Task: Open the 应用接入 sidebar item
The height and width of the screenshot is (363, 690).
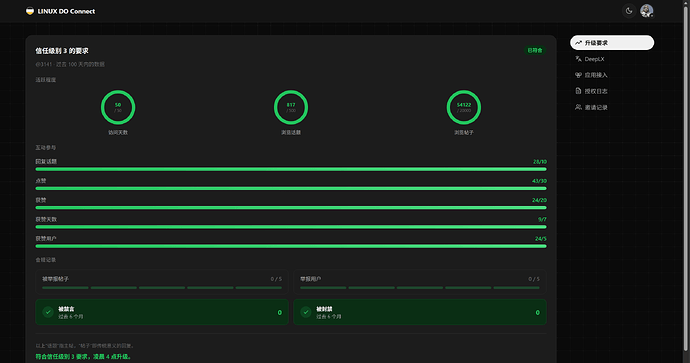Action: coord(612,75)
